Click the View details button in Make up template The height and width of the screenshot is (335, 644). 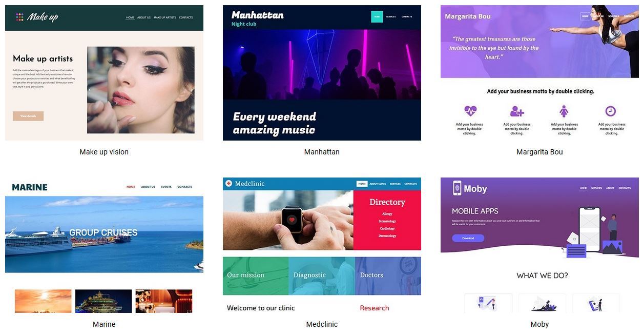[x=28, y=116]
